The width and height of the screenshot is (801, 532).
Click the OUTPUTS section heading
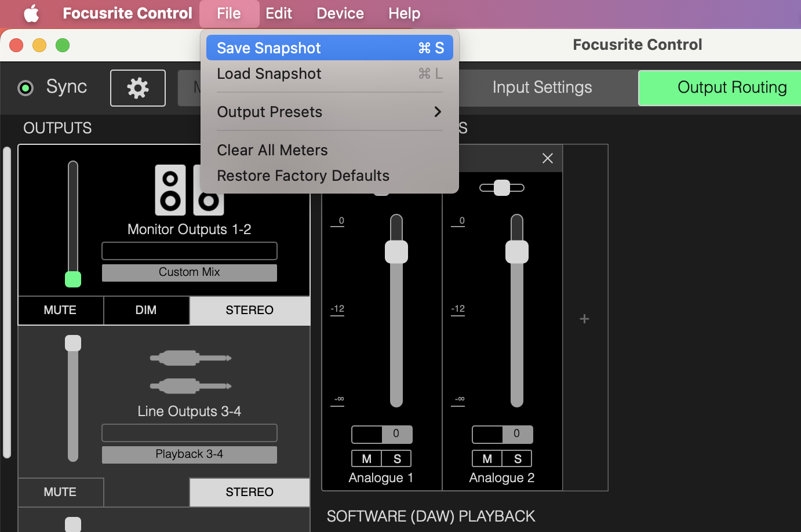click(x=57, y=128)
